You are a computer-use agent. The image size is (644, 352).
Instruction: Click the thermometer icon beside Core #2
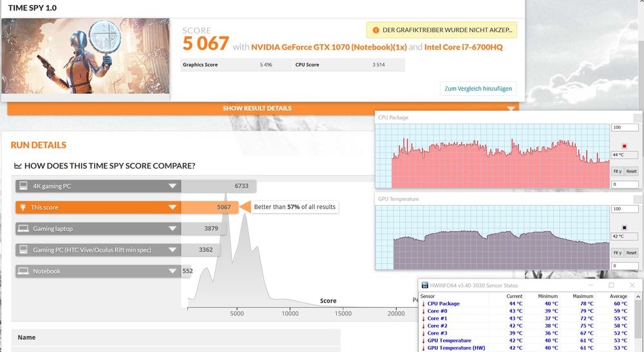click(423, 326)
